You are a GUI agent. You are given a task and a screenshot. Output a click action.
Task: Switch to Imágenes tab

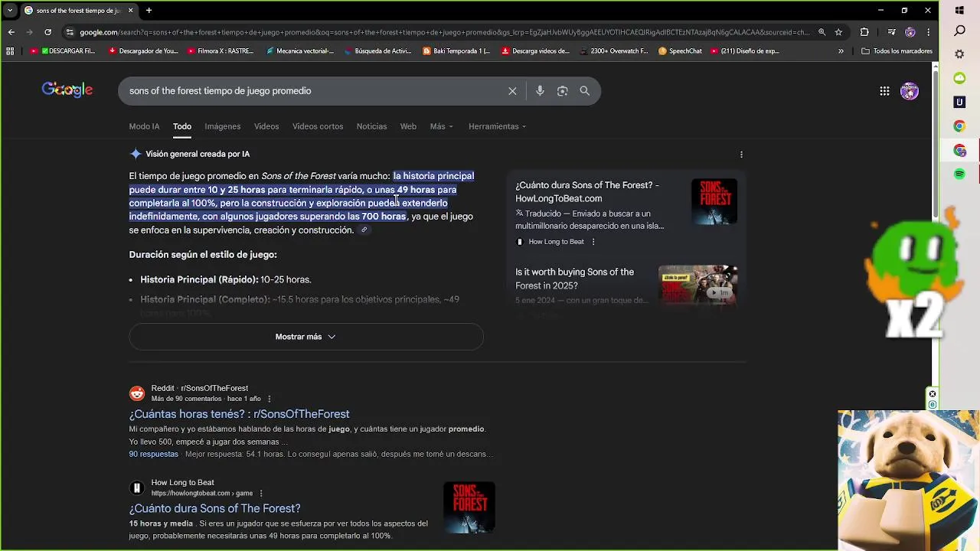[223, 126]
